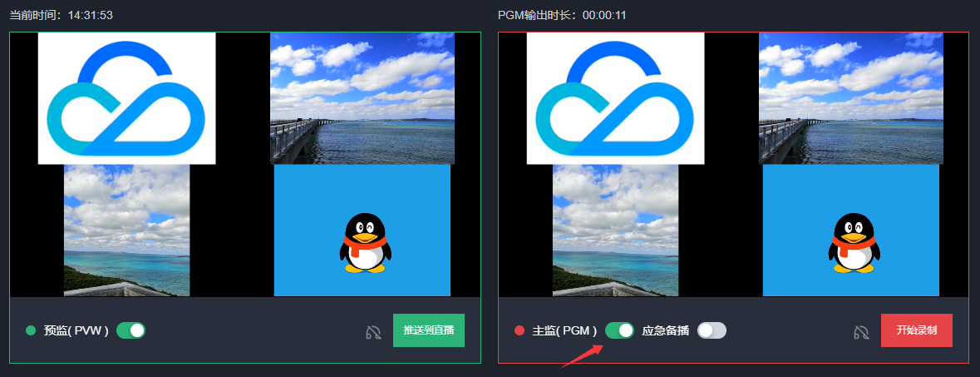The image size is (980, 377).
Task: Toggle the PVW preview monitor switch
Action: (131, 330)
